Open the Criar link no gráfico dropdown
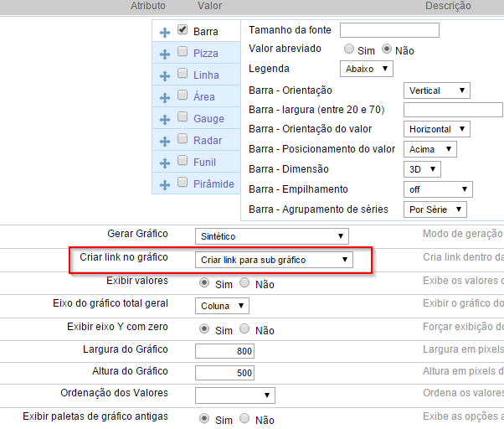 (x=274, y=260)
